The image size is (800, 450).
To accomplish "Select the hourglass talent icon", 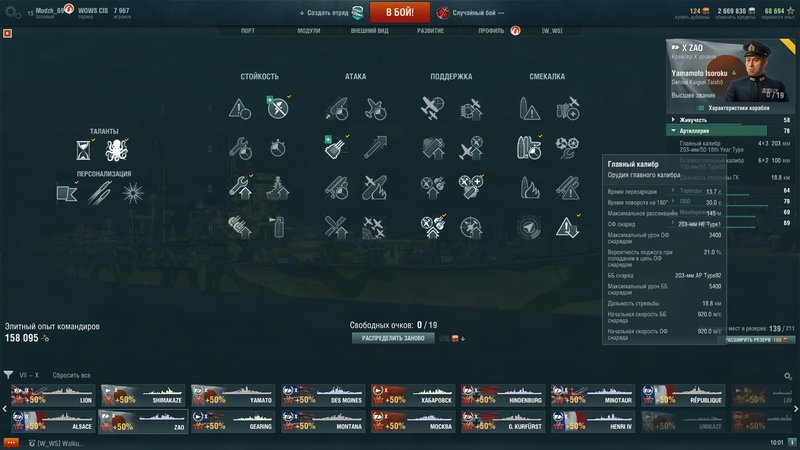I will 83,151.
